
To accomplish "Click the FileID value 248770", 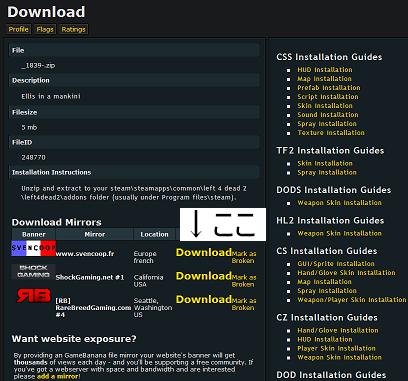I will click(33, 157).
